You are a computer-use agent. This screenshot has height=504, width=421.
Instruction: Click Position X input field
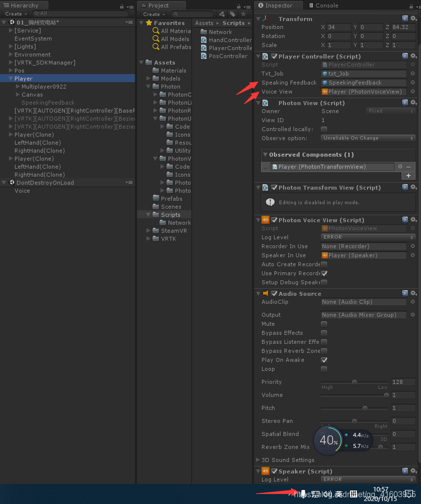339,27
